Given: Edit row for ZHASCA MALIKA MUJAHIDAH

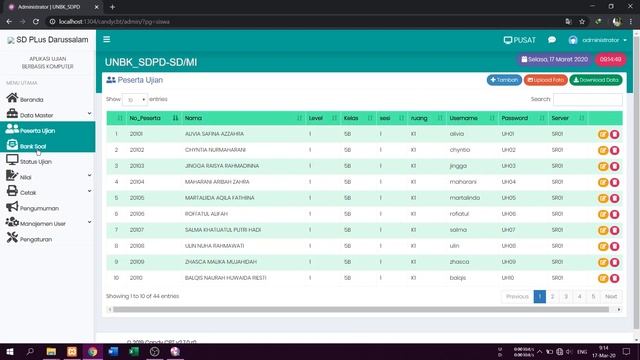Looking at the screenshot, I should point(603,262).
